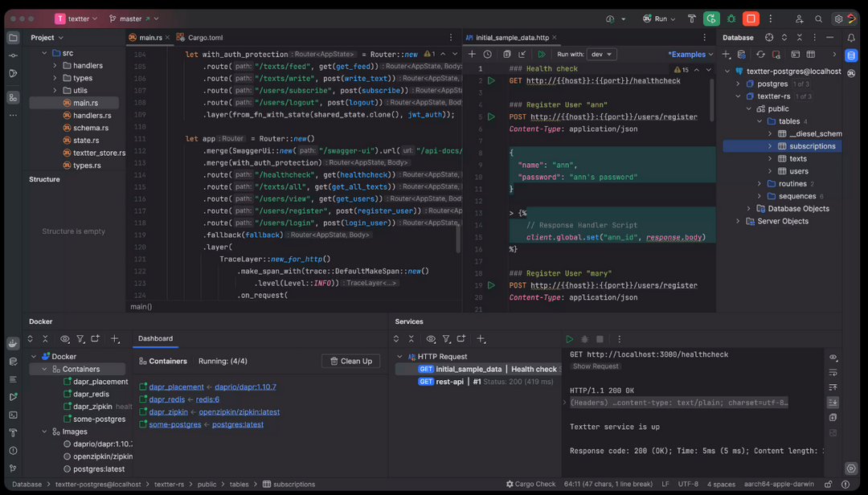The height and width of the screenshot is (495, 868).
Task: Click the Clean Up button
Action: tap(351, 362)
